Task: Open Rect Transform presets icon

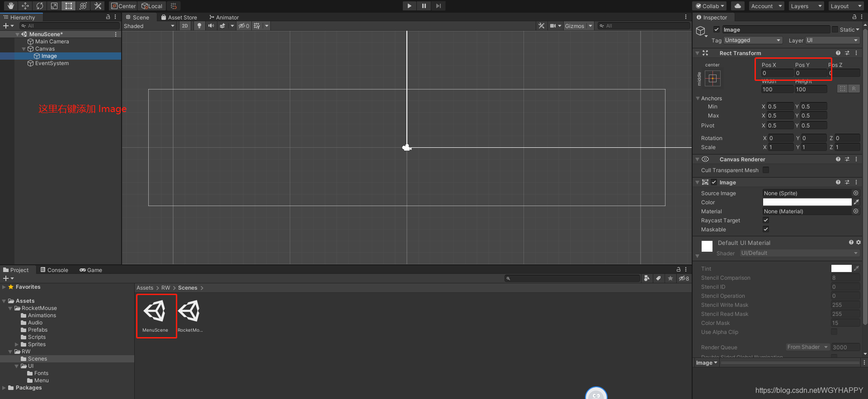Action: click(x=847, y=53)
